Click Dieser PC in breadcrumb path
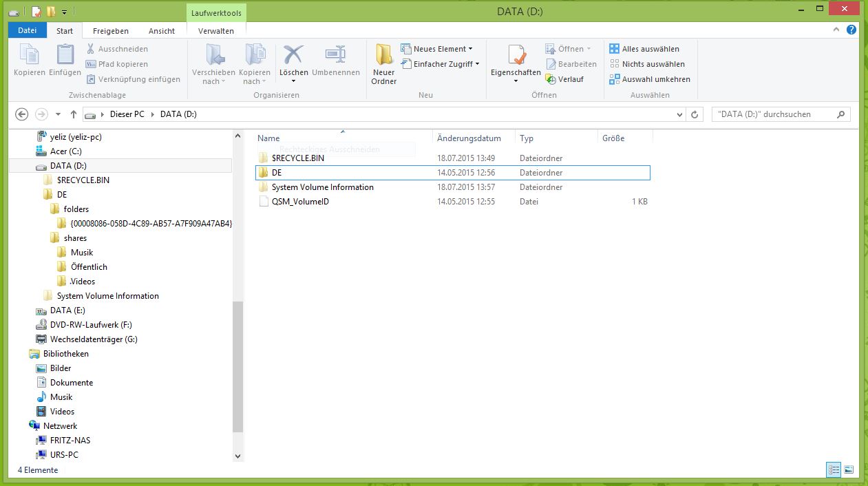The image size is (868, 486). click(127, 114)
